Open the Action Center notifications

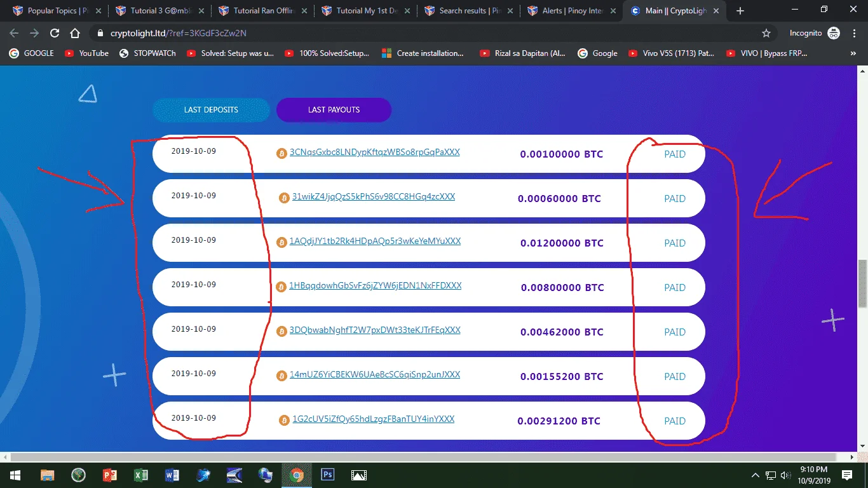(x=847, y=475)
